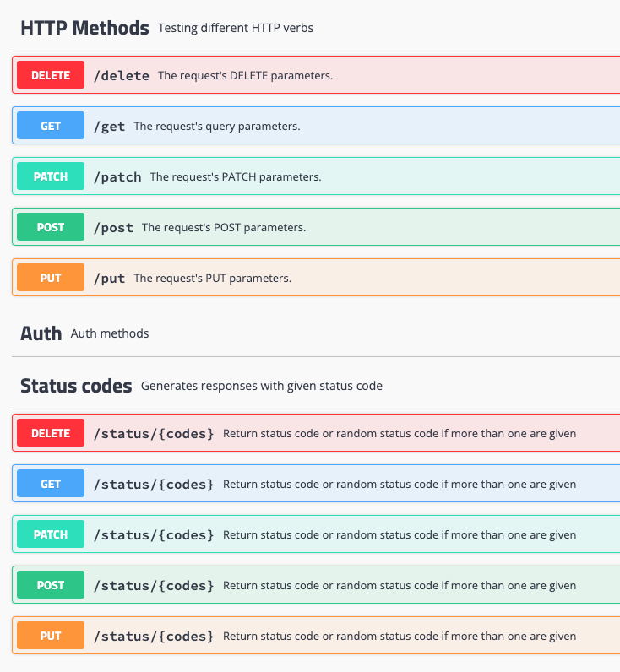Click the "Auth methods" description text
This screenshot has width=620, height=672.
point(110,333)
